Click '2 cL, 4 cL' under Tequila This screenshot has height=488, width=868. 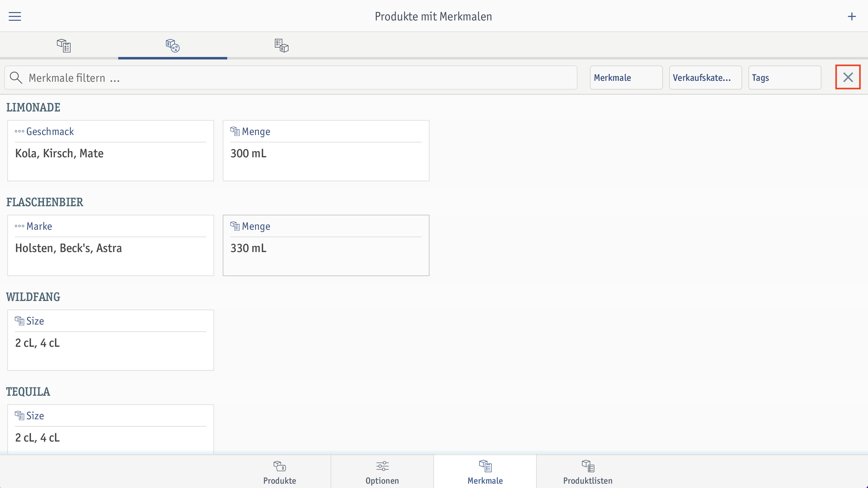click(x=37, y=438)
